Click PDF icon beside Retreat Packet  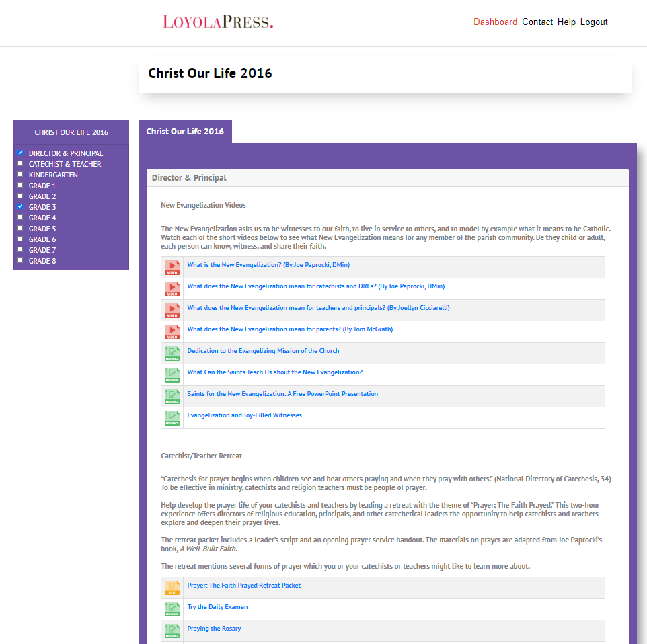[172, 588]
